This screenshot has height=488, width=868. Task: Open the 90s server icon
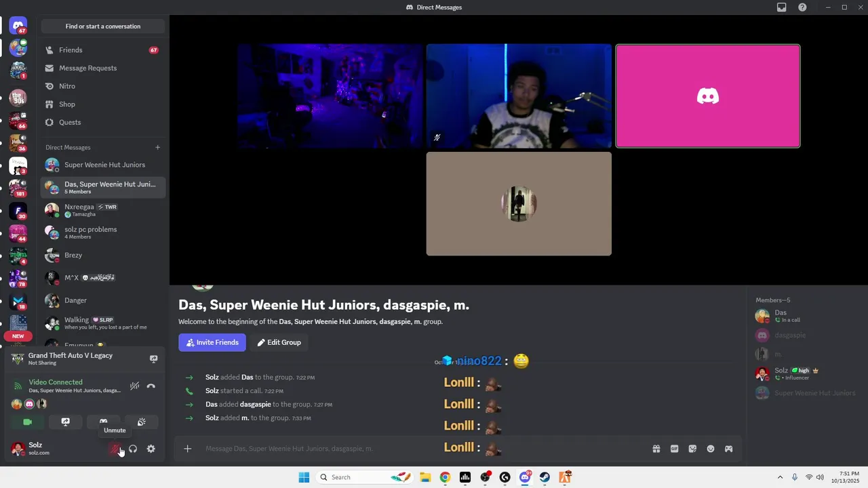(x=18, y=98)
